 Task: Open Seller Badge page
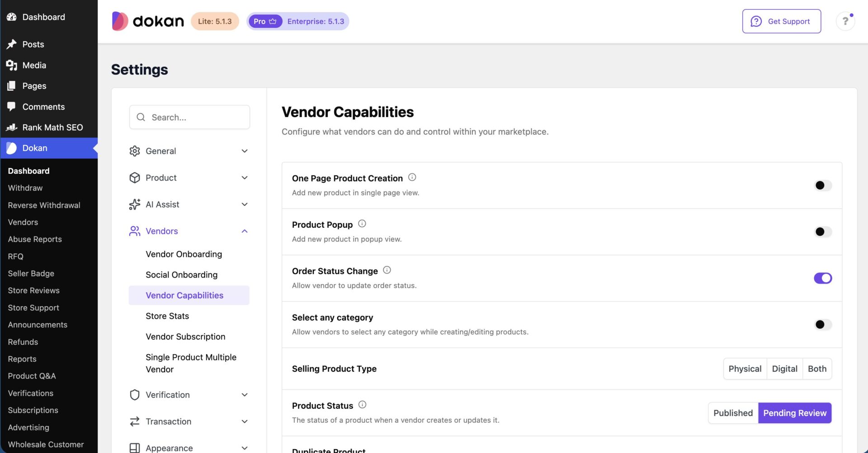coord(31,273)
